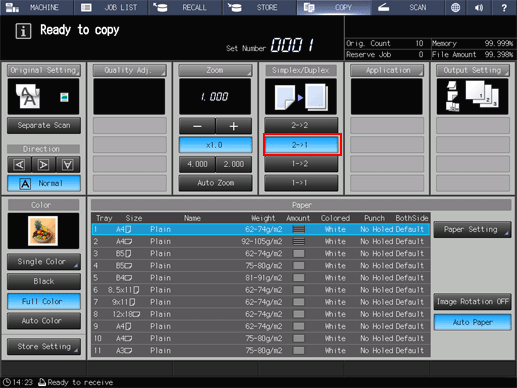Select the left-facing original direction icon
Viewport: 517px width, 388px height.
click(x=20, y=164)
